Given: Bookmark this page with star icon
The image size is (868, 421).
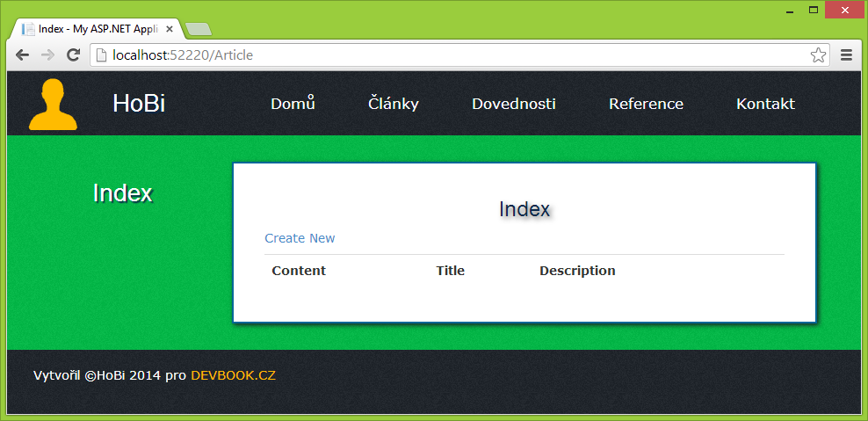Looking at the screenshot, I should click(818, 55).
